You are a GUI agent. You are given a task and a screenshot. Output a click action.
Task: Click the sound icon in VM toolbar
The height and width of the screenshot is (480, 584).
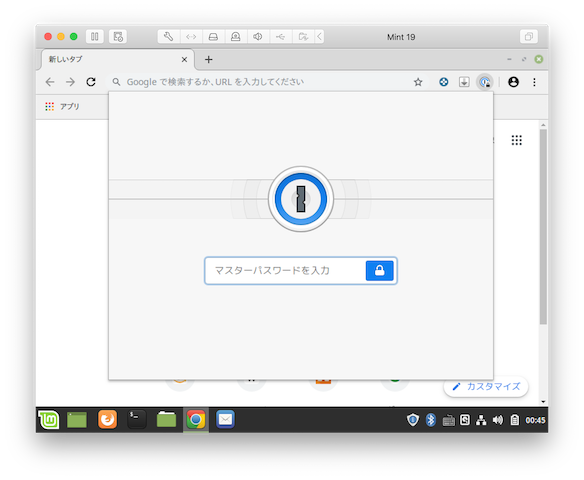(x=258, y=36)
